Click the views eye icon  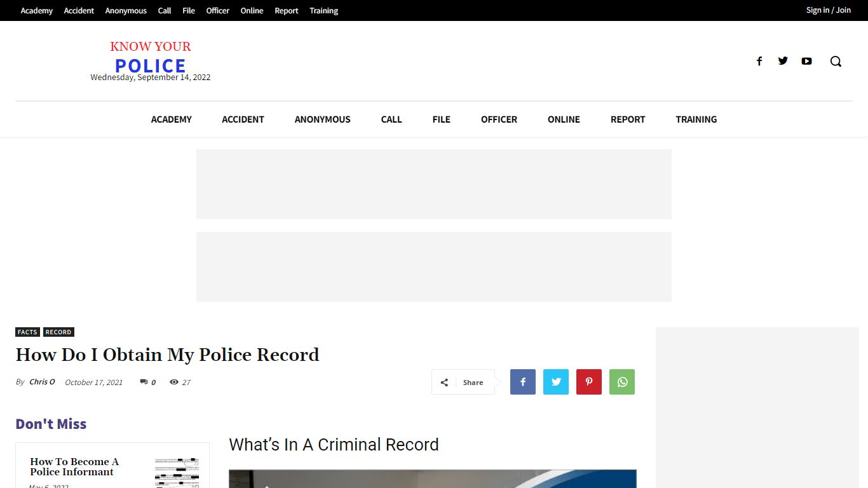pyautogui.click(x=174, y=382)
